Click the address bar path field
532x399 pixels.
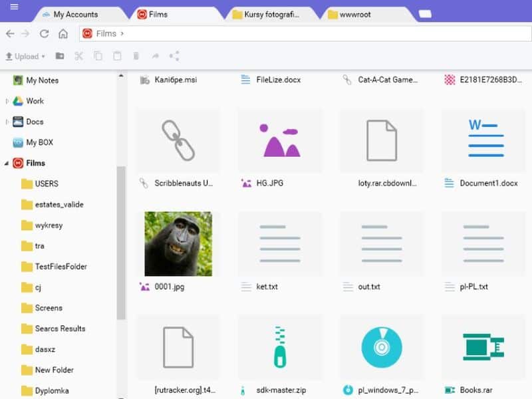pyautogui.click(x=305, y=34)
